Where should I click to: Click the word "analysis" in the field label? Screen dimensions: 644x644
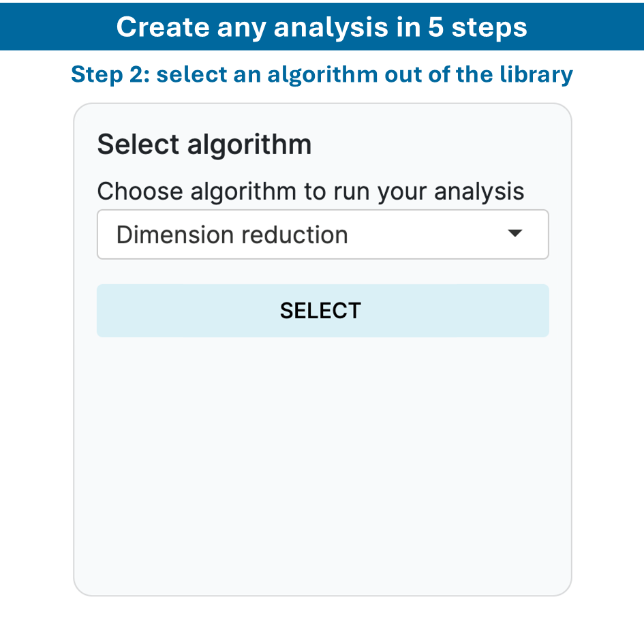(479, 191)
